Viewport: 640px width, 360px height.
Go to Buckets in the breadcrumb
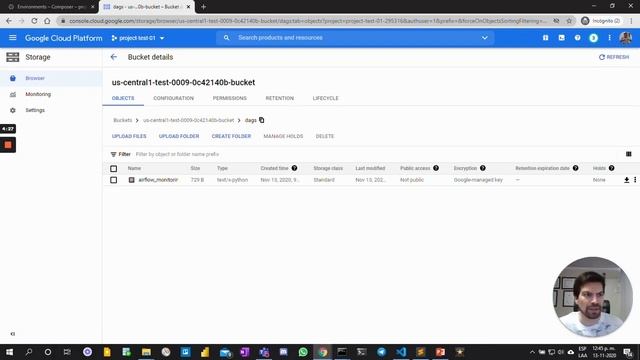point(122,120)
